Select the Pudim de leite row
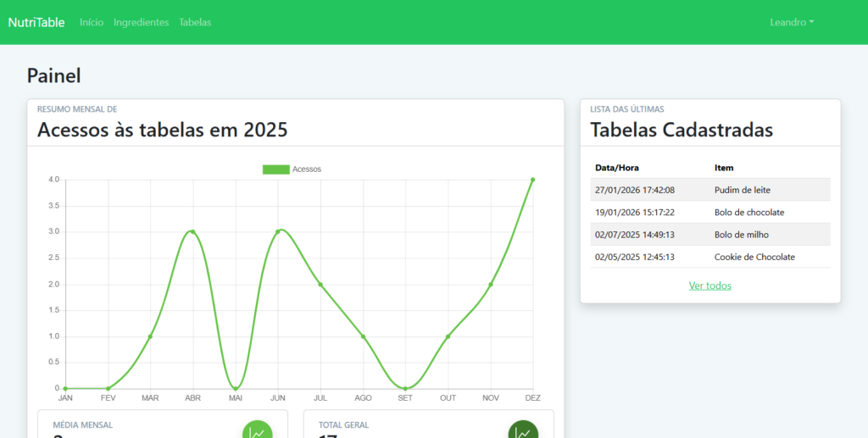This screenshot has height=438, width=868. point(710,190)
